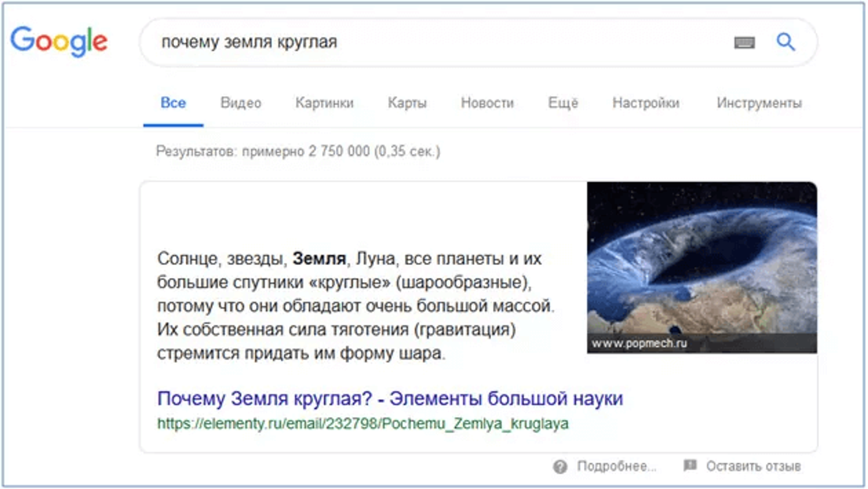Click the feedback flag icon
Viewport: 868px width, 489px height.
[690, 466]
